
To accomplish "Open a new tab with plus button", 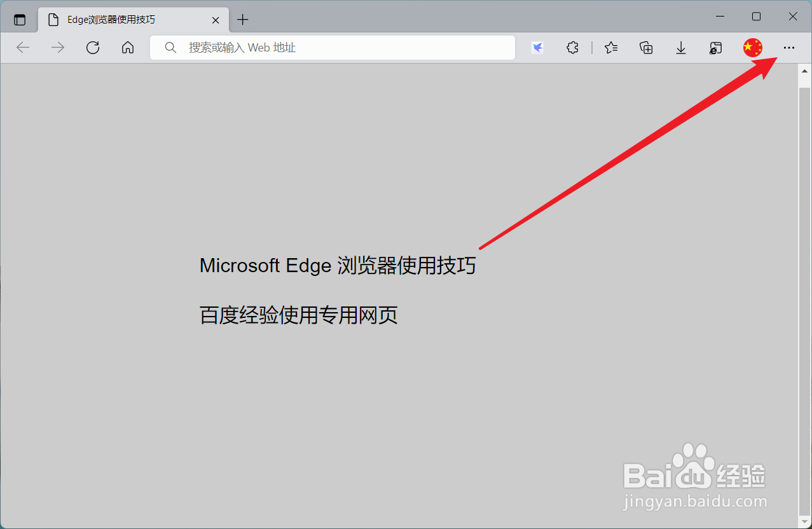I will click(242, 20).
